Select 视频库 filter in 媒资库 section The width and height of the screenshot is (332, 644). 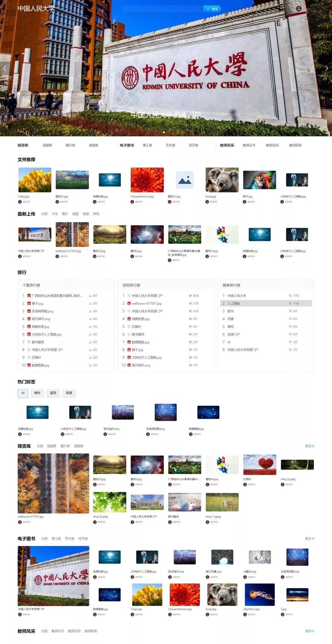click(52, 446)
